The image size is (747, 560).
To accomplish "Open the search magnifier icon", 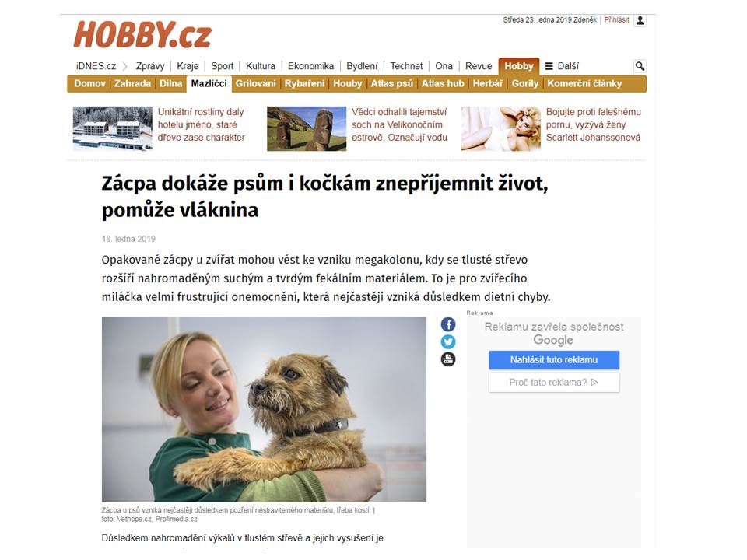I will [640, 65].
